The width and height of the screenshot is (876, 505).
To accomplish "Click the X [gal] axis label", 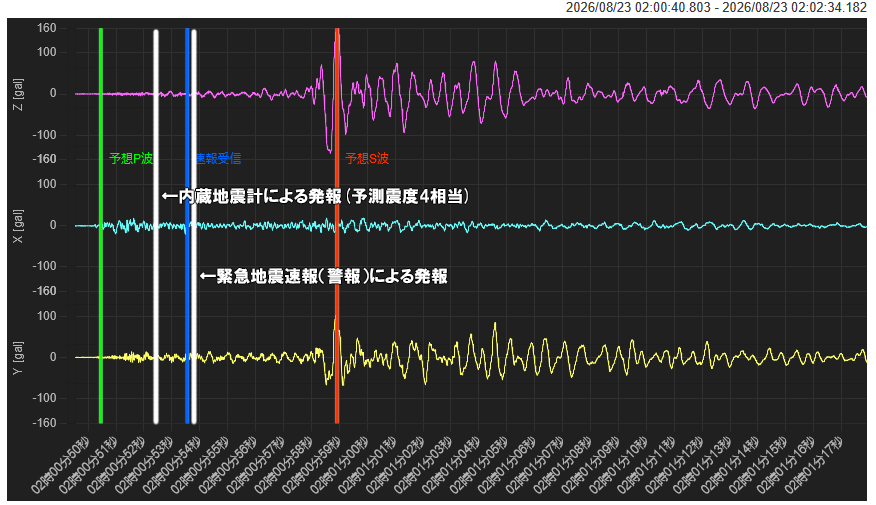I will [18, 226].
